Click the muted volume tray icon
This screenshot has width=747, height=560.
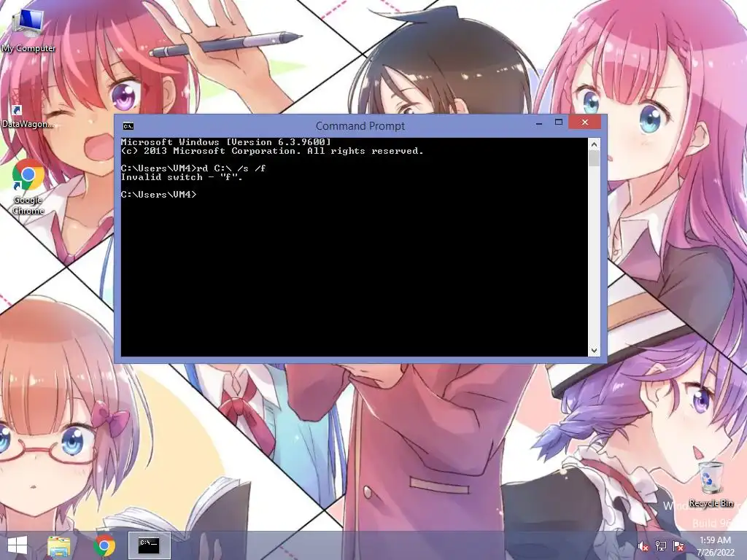[643, 546]
